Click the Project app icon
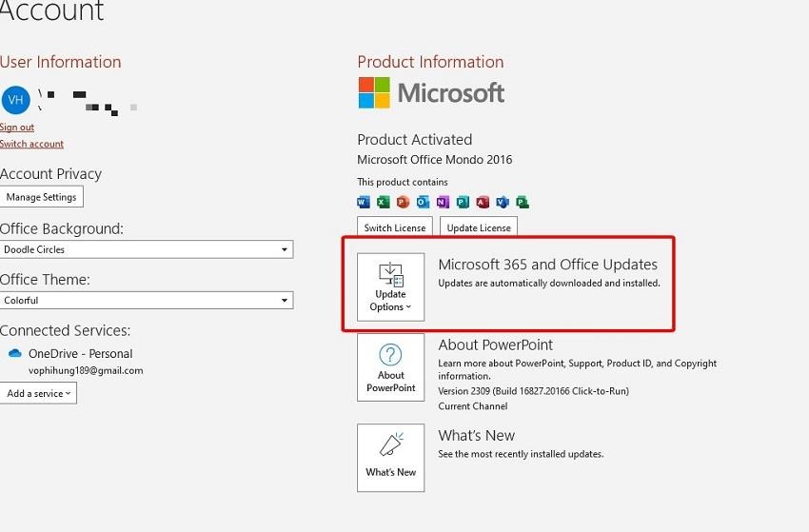The image size is (809, 532). coord(523,202)
